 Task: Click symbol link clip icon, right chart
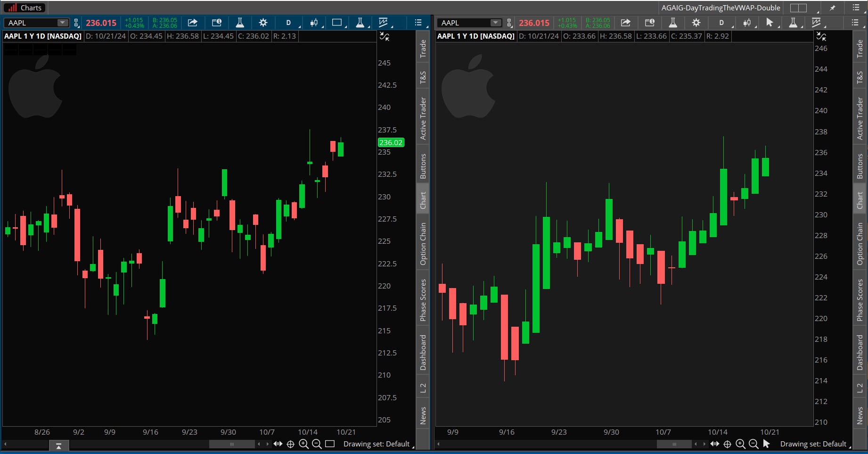(x=509, y=23)
